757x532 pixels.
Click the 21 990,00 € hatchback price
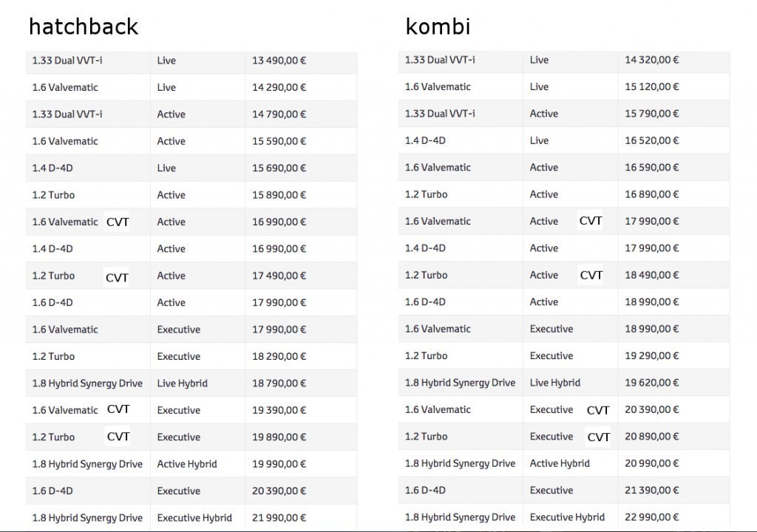click(x=279, y=518)
